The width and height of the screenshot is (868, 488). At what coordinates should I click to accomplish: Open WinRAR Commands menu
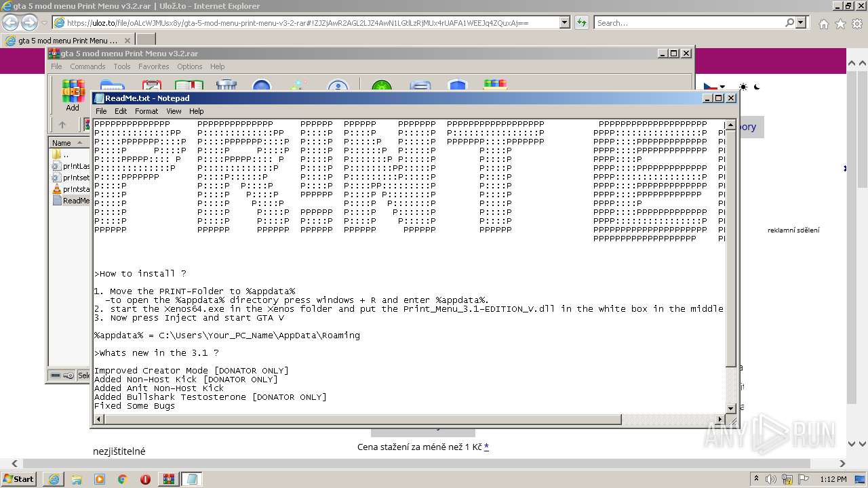87,66
